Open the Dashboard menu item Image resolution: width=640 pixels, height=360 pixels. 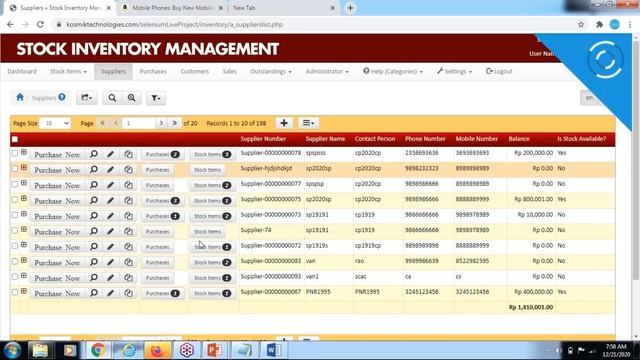click(x=22, y=71)
